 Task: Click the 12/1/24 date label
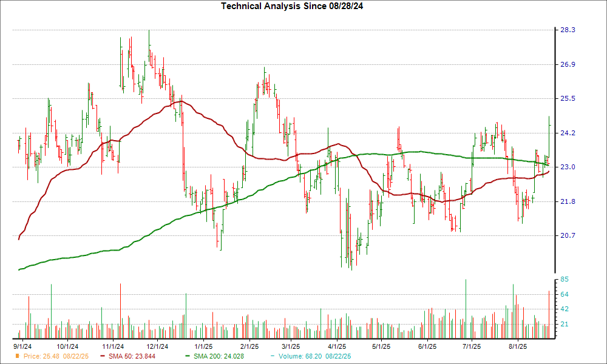[x=157, y=346]
